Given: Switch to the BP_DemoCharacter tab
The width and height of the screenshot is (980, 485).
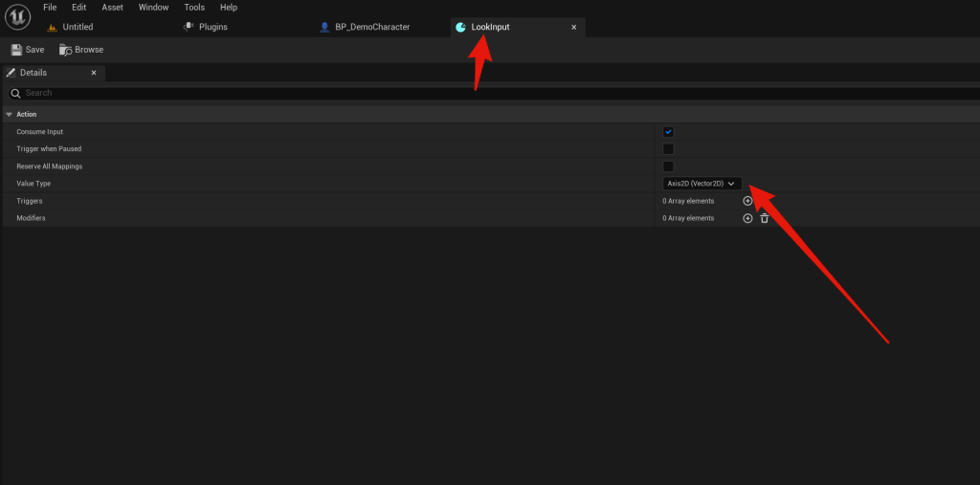Looking at the screenshot, I should click(371, 27).
